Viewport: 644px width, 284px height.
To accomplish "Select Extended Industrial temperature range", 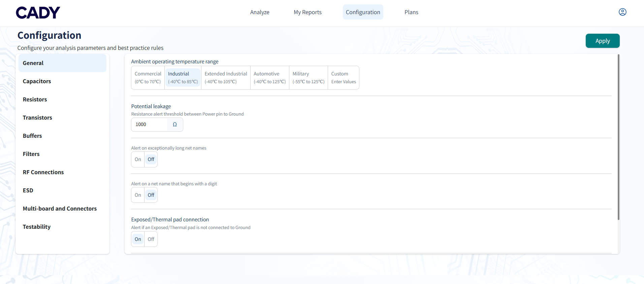I will pyautogui.click(x=226, y=77).
